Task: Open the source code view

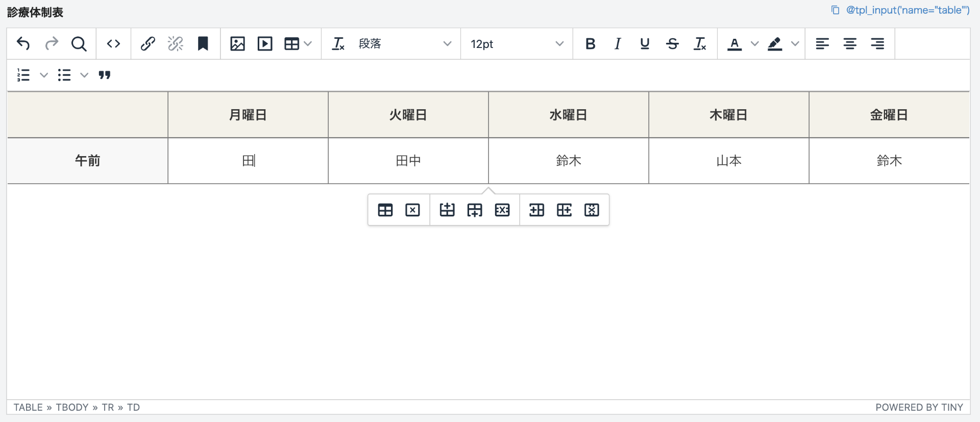Action: pos(113,44)
